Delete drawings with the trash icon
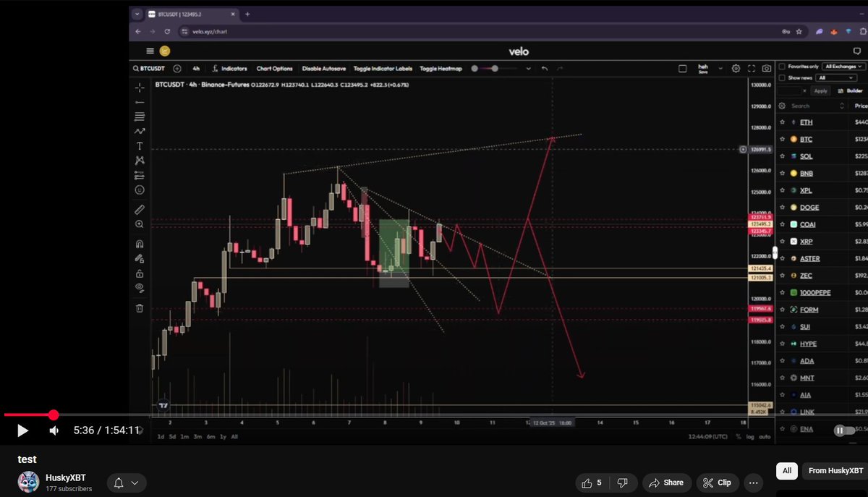This screenshot has width=868, height=497. (140, 308)
